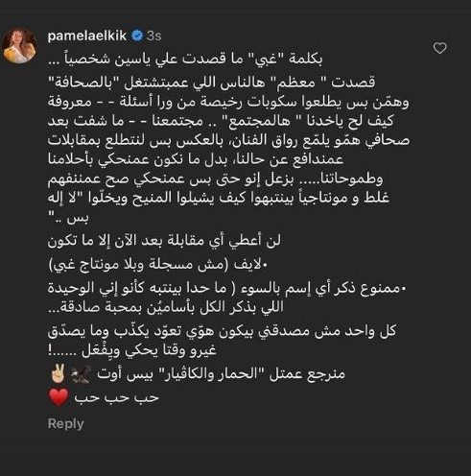Viewport: 471px width, 476px height.
Task: Click the pamelaelkik username
Action: tap(87, 36)
